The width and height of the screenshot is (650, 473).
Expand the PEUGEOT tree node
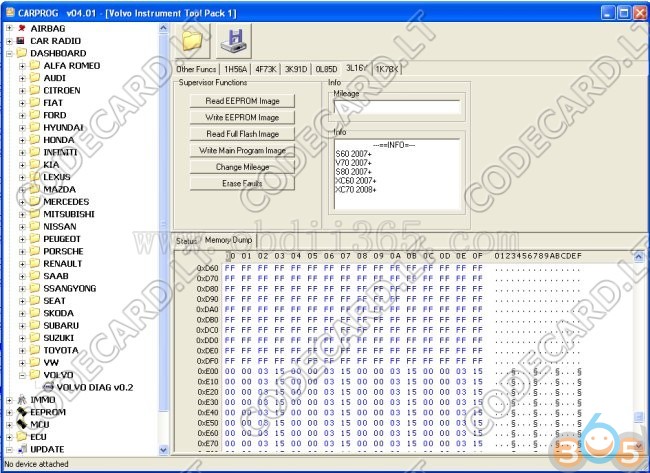pyautogui.click(x=22, y=239)
